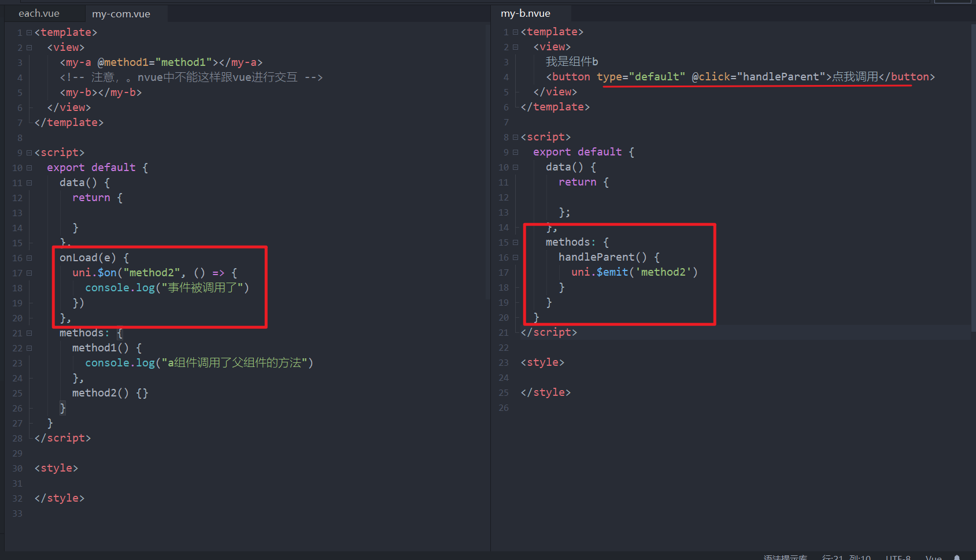Click the opening style tag in my-b.nvue
Image resolution: width=976 pixels, height=560 pixels.
(542, 362)
